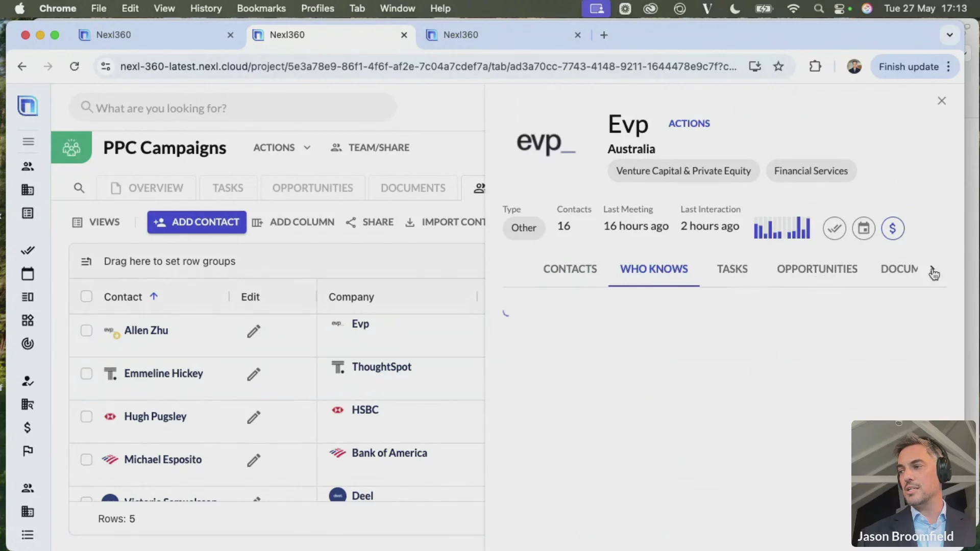The width and height of the screenshot is (980, 551).
Task: Click the ADD CONTACT button
Action: click(197, 222)
